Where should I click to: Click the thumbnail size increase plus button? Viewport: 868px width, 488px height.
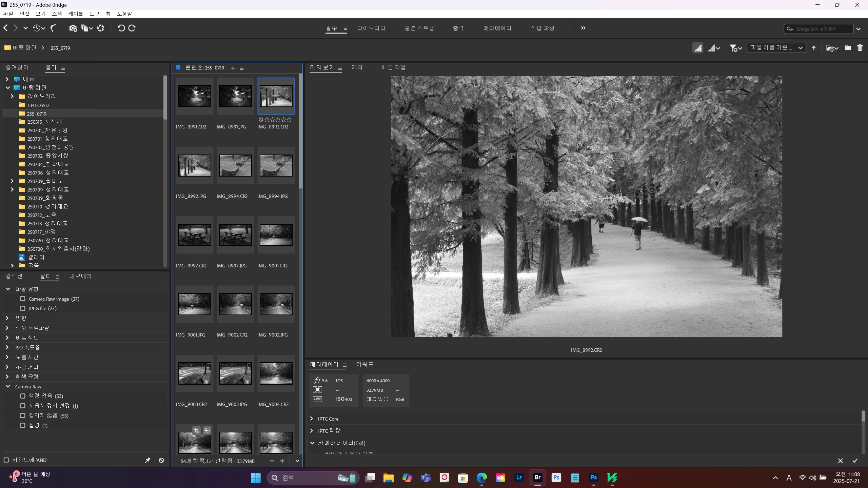coord(282,461)
